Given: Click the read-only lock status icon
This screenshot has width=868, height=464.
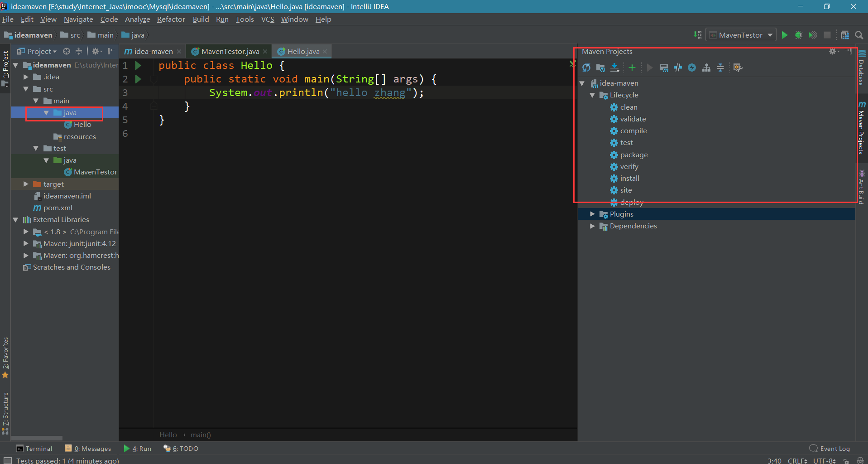Looking at the screenshot, I should 846,461.
